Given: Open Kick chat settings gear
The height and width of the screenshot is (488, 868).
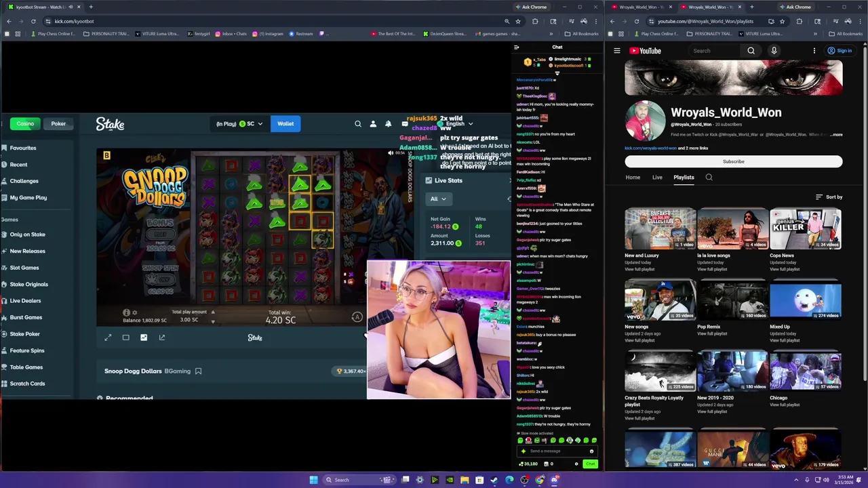Looking at the screenshot, I should click(576, 464).
